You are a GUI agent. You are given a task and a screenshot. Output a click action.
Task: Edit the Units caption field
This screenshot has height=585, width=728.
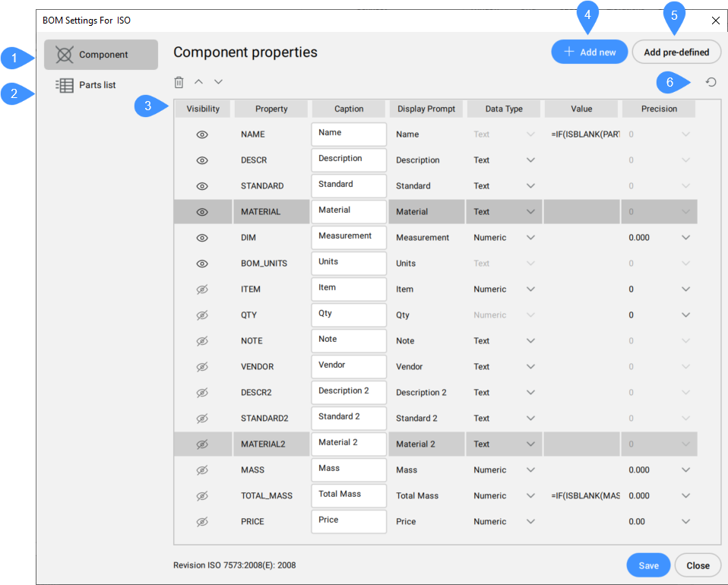pos(349,263)
